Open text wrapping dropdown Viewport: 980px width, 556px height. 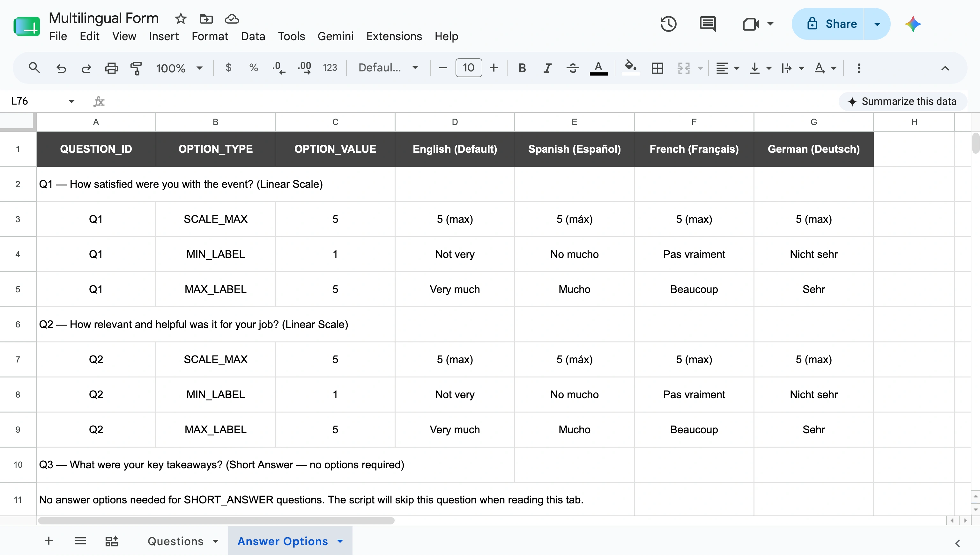click(792, 68)
